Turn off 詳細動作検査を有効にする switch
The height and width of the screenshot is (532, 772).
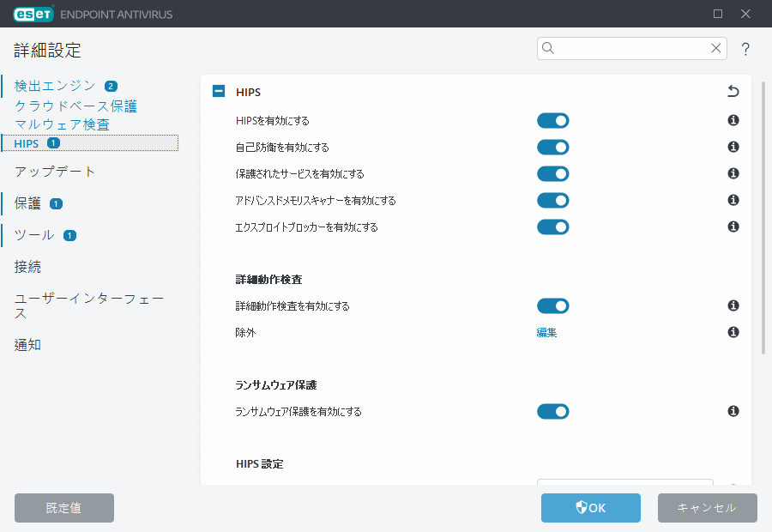(x=552, y=305)
